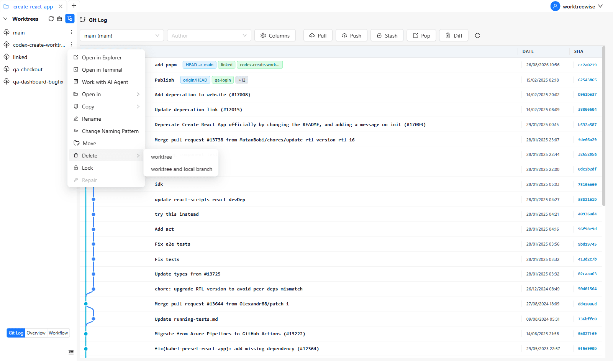Click the user avatar icon

pos(555,6)
